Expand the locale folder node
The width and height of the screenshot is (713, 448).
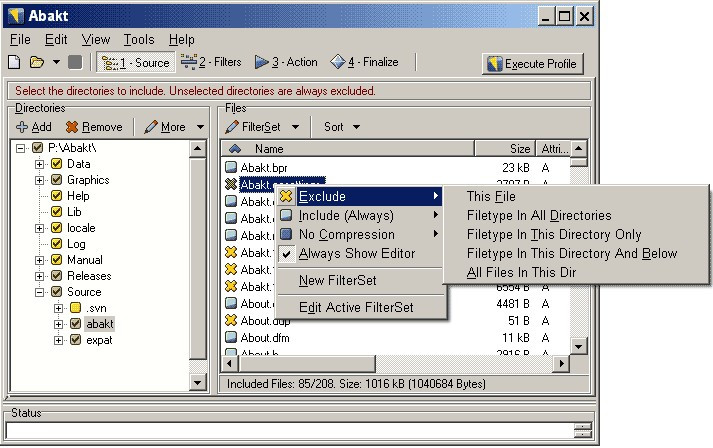[40, 228]
